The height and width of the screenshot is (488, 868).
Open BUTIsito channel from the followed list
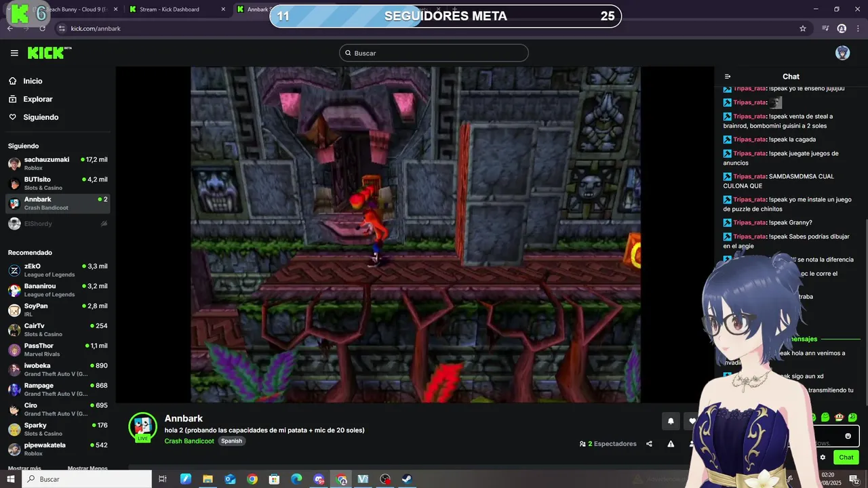tap(58, 183)
